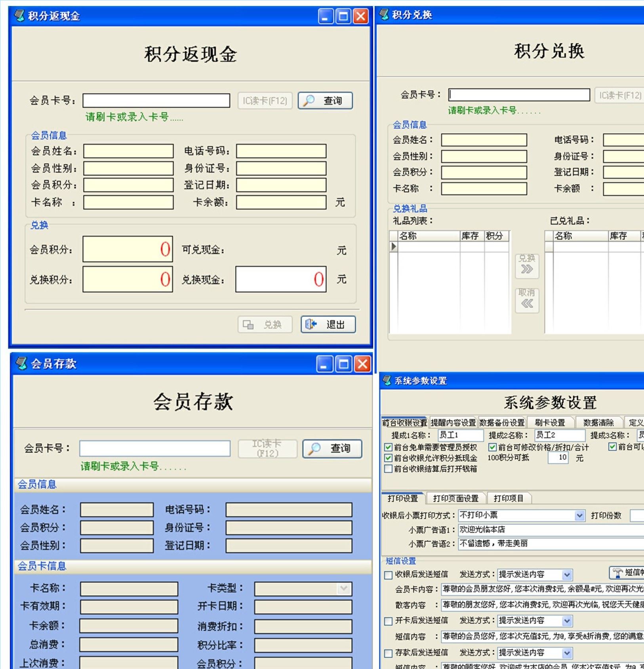Image resolution: width=644 pixels, height=669 pixels.
Task: Open 发送方式 dropdown for 收银后发送短信
Action: click(x=567, y=574)
